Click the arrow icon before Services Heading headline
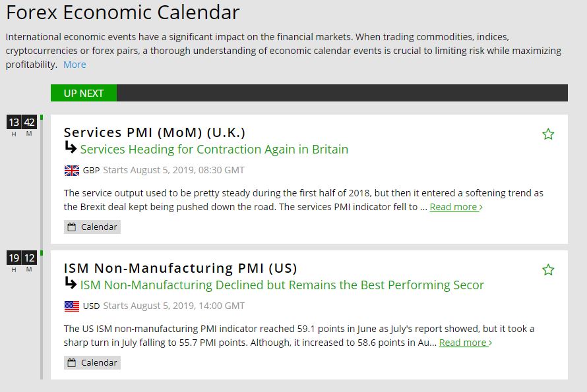Screen dimensions: 587x392 tap(71, 148)
